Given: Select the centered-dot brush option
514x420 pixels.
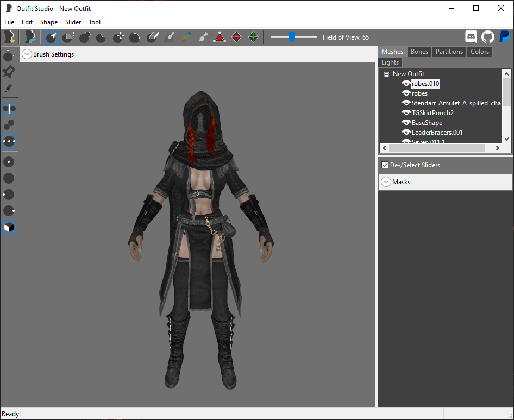Looking at the screenshot, I should (9, 162).
